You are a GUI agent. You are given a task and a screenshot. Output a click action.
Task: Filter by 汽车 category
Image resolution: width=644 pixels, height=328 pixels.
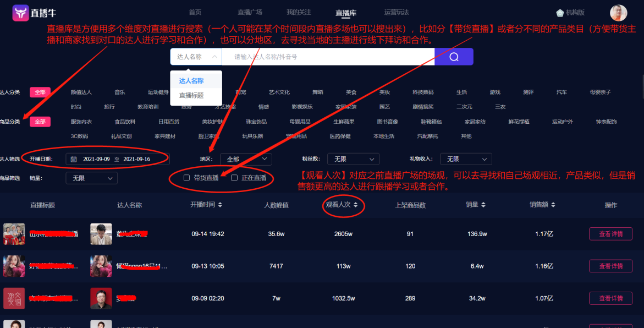tap(562, 92)
